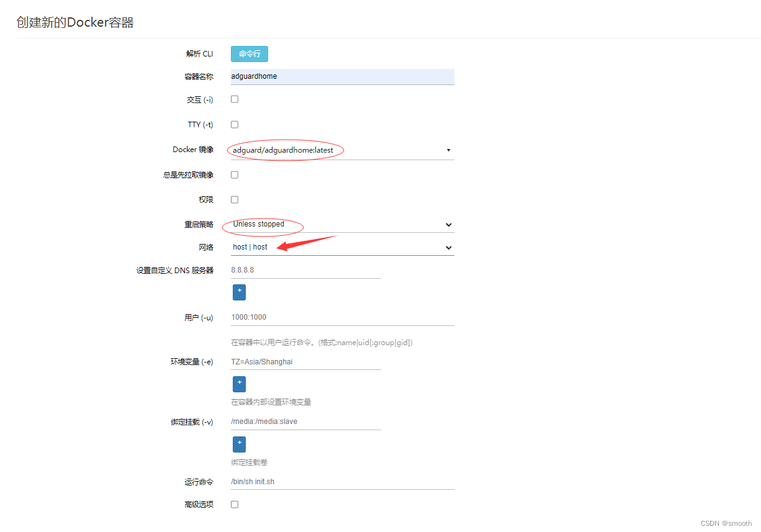
Task: Click the 在容器中以用户运行命令 hint text
Action: pos(322,343)
